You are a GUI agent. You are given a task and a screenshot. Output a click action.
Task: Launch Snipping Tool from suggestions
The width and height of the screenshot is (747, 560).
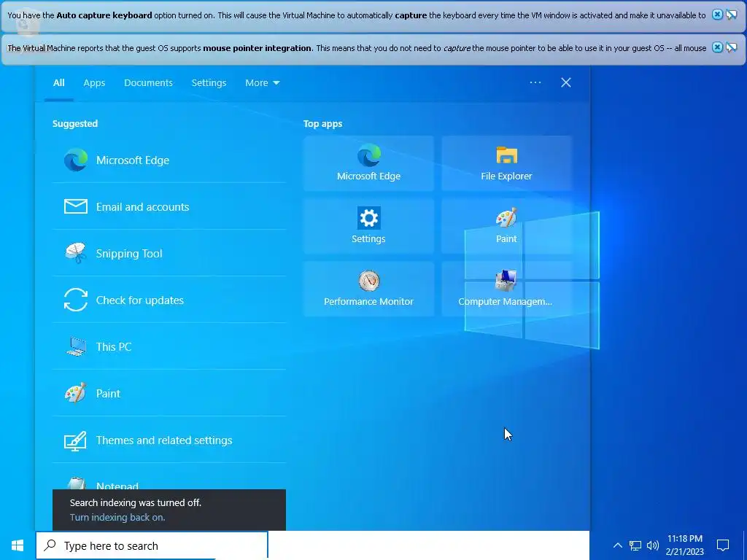point(169,253)
